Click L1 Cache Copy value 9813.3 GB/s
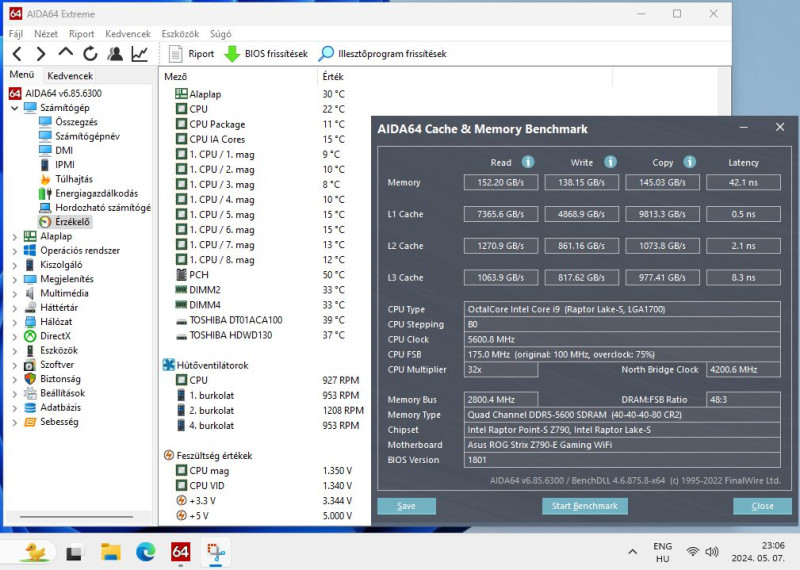The width and height of the screenshot is (800, 570). pos(662,214)
